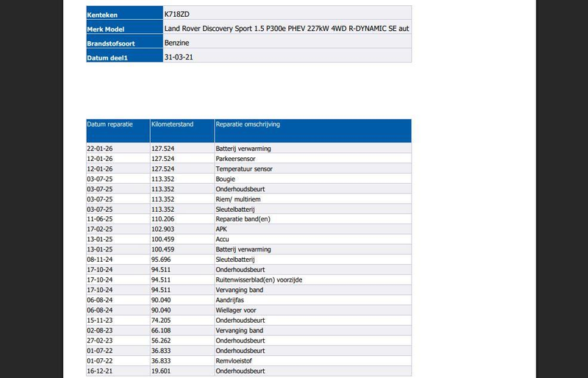Click the Merk Model label cell
The width and height of the screenshot is (588, 378).
tap(124, 27)
